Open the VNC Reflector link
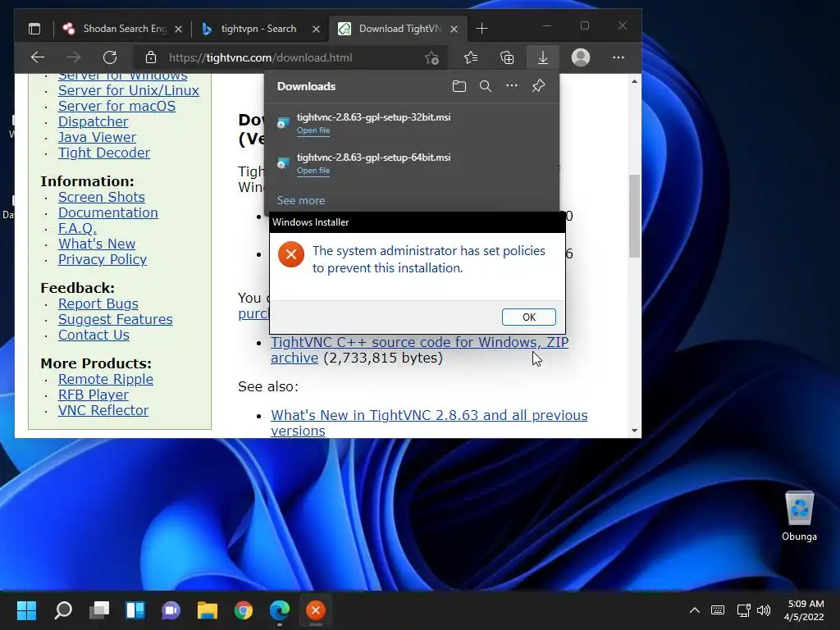Viewport: 840px width, 630px height. point(103,410)
